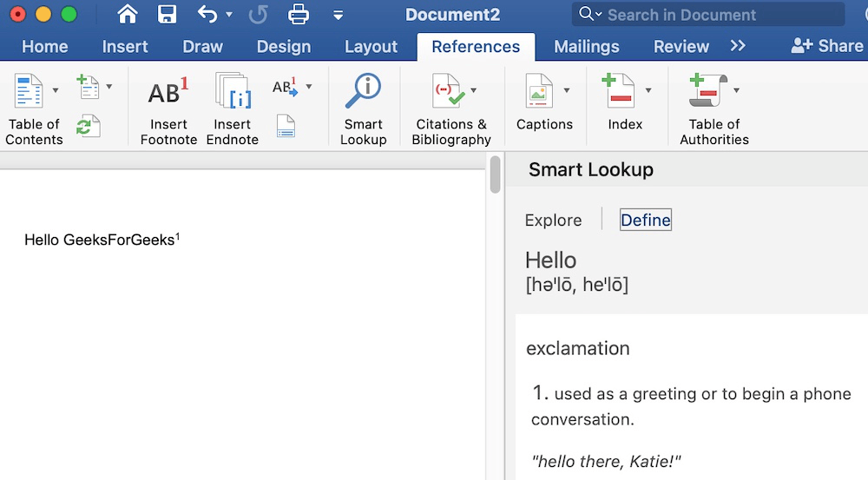Click the Smart Lookup pane title
This screenshot has width=868, height=480.
tap(590, 169)
